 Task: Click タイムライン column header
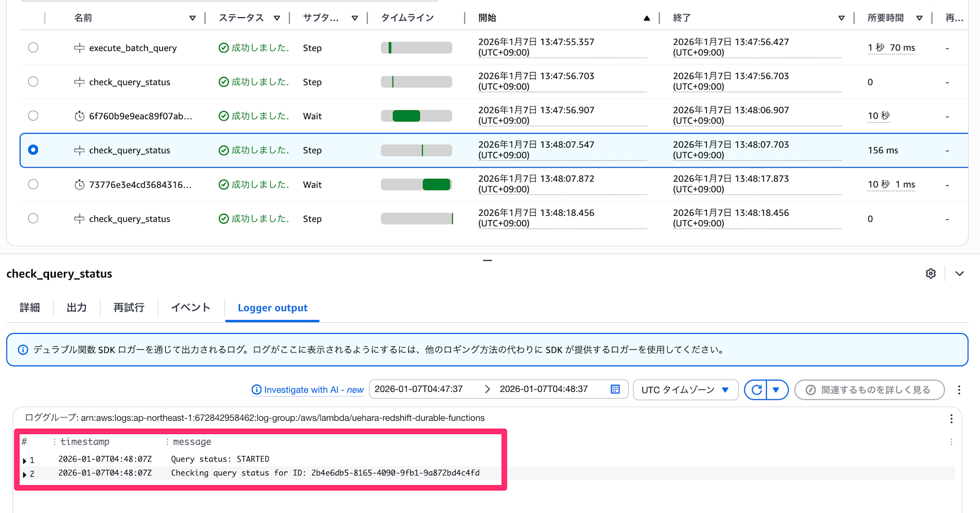(x=407, y=18)
